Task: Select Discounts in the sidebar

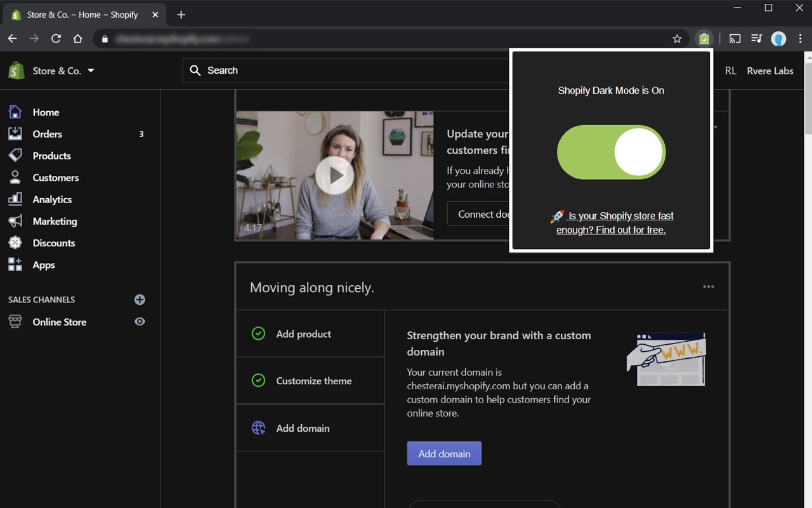Action: pyautogui.click(x=54, y=243)
